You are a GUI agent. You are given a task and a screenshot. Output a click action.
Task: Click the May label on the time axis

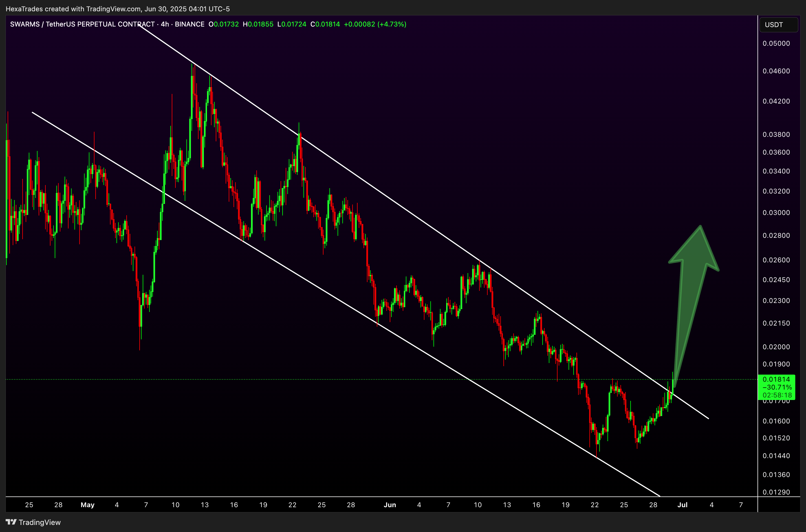pos(87,505)
